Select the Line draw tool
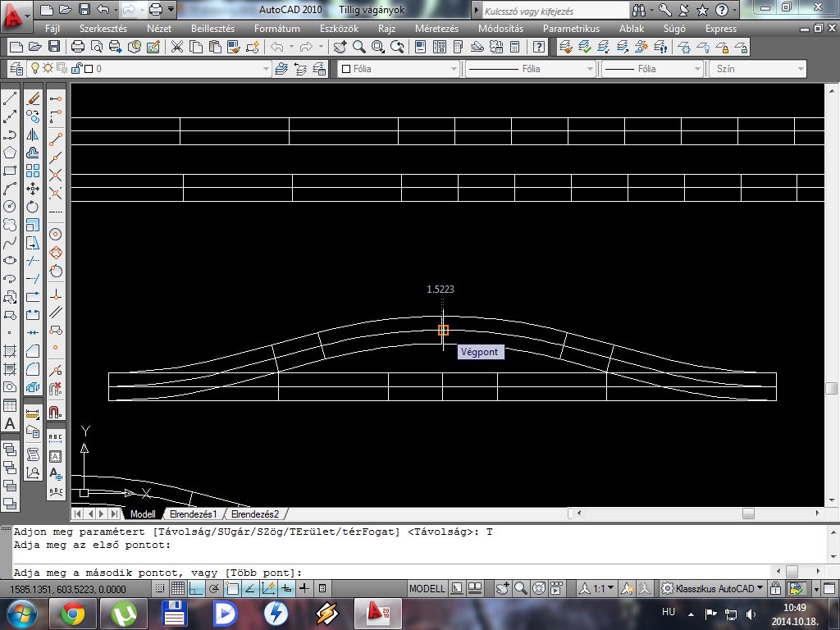The width and height of the screenshot is (840, 630). coord(11,98)
